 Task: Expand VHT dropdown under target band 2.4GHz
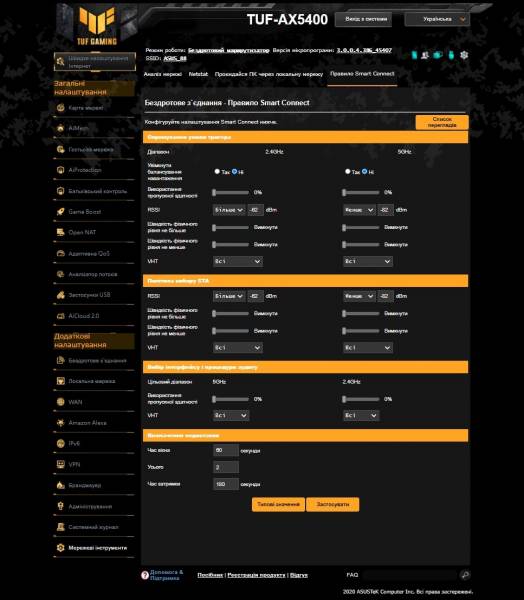[361, 415]
